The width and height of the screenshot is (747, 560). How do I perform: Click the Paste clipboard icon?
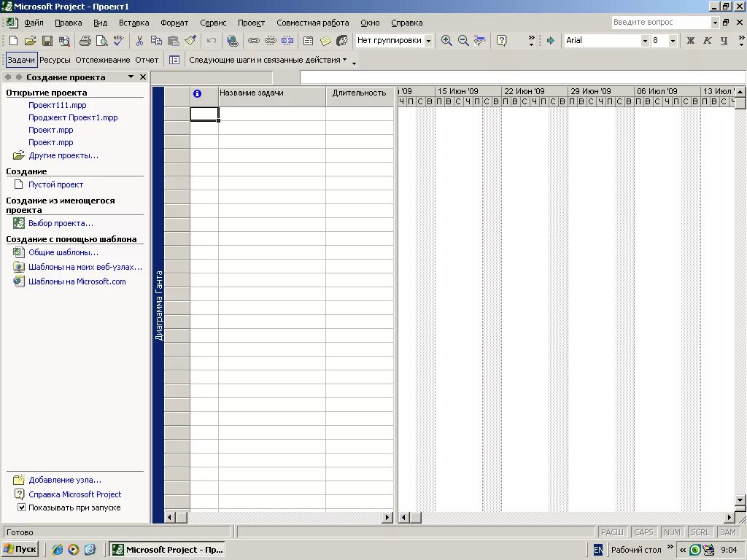(x=174, y=41)
